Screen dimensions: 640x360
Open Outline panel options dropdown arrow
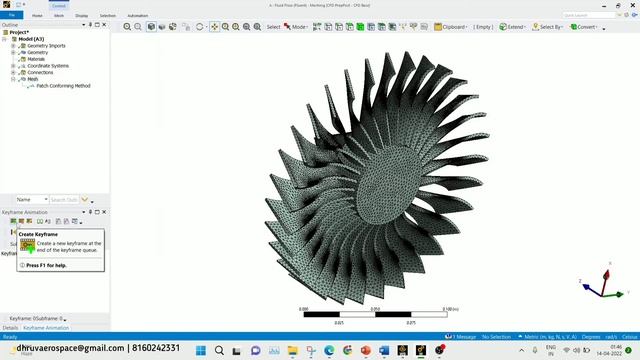[x=84, y=25]
